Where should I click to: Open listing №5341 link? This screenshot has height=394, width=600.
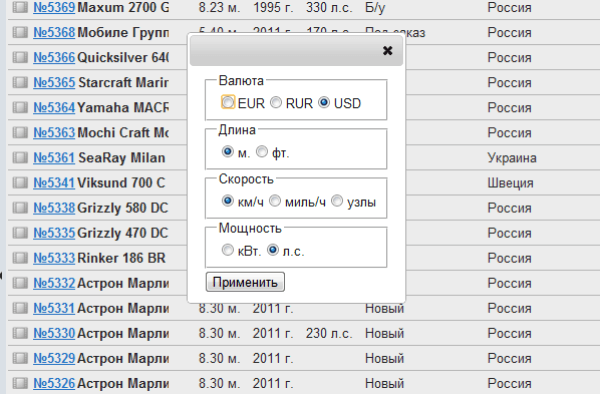54,182
